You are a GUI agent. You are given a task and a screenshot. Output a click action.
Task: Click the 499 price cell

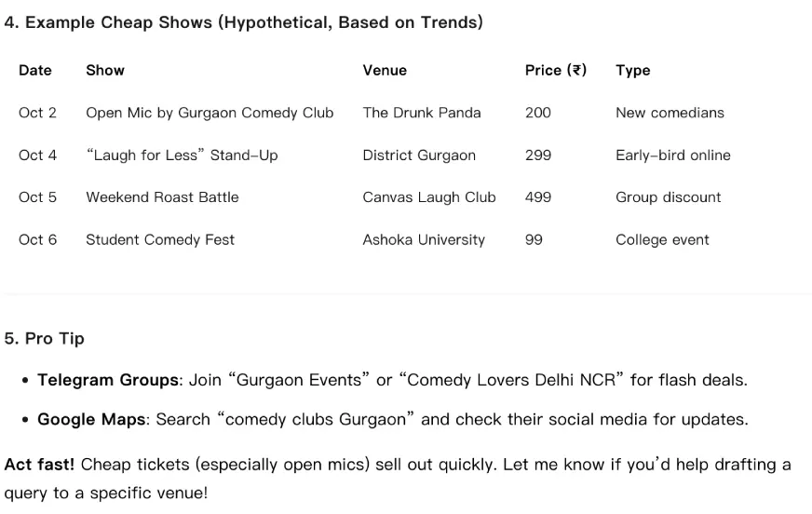coord(538,197)
